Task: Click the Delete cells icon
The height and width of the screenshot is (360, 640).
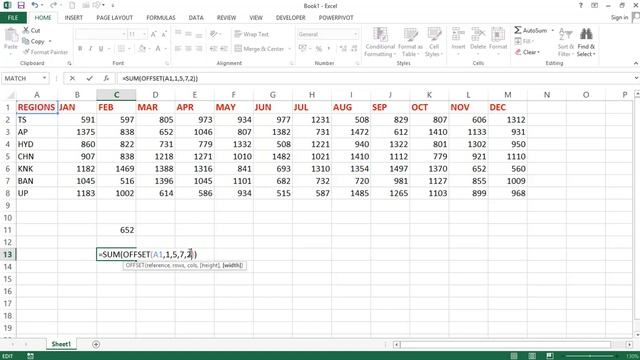Action: [478, 34]
